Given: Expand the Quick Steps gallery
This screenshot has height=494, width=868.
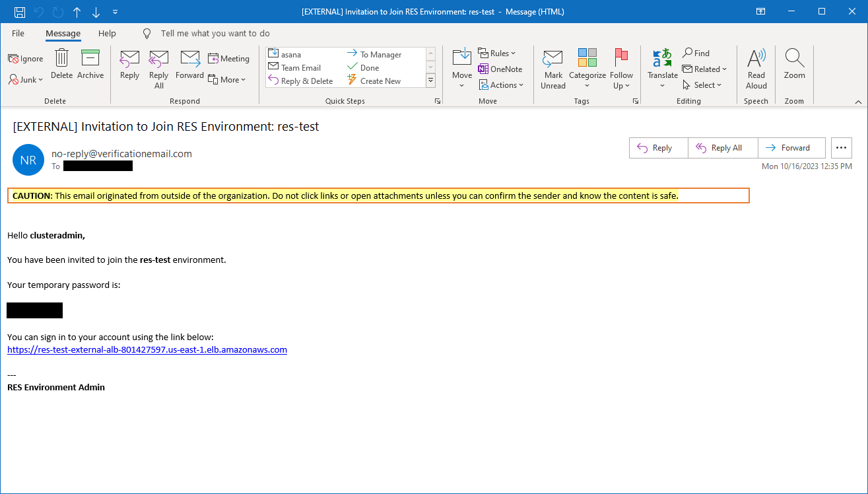Looking at the screenshot, I should 430,80.
